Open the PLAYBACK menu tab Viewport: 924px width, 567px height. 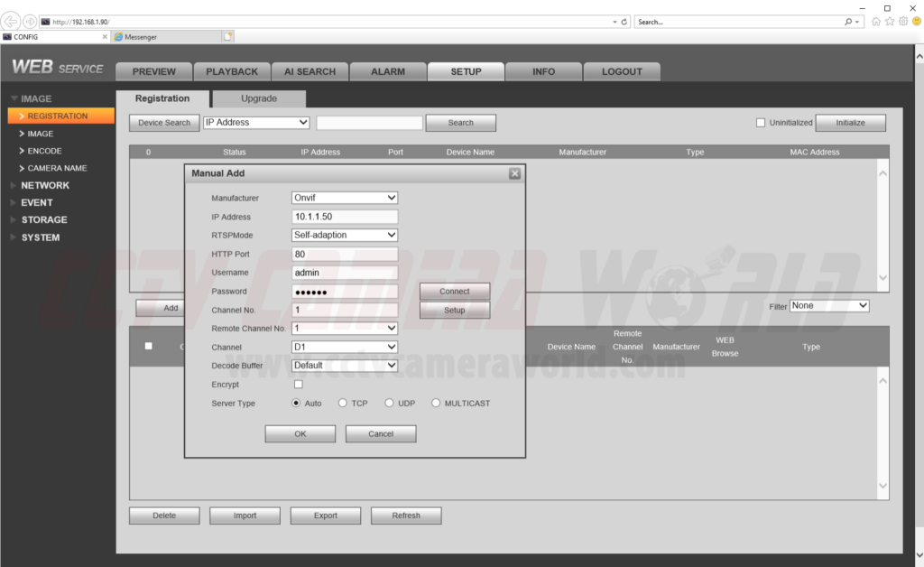click(232, 71)
